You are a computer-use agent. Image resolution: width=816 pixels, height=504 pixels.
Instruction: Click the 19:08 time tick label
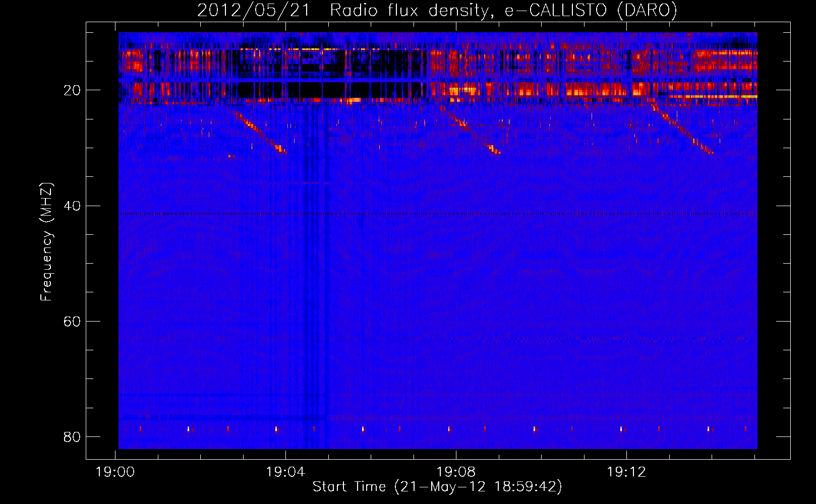(x=456, y=472)
